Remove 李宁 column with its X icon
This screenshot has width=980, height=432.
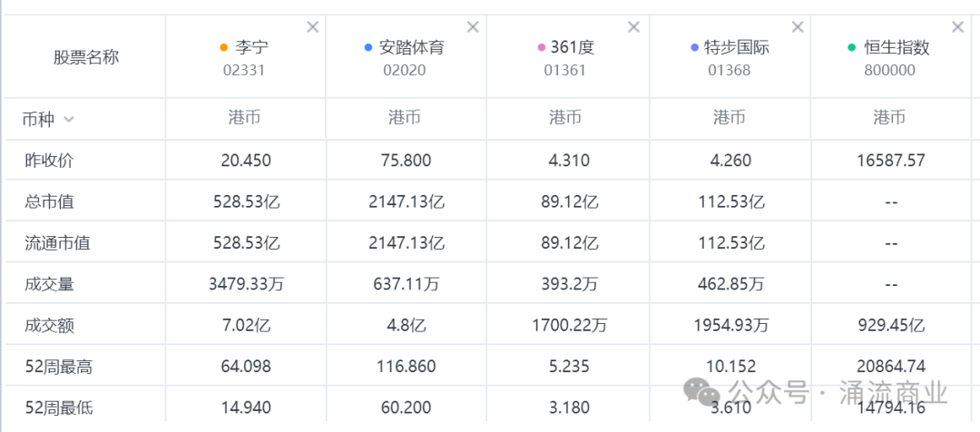[313, 27]
